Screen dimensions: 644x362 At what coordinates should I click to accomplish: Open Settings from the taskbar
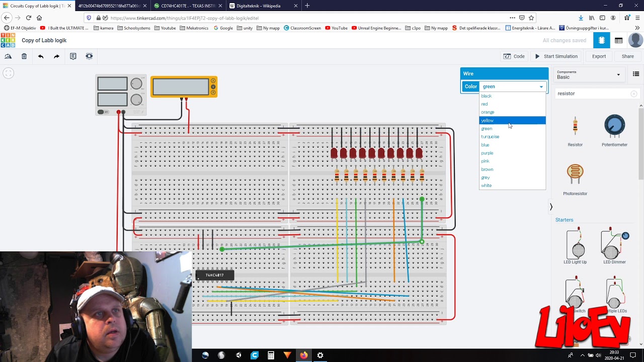pos(320,355)
